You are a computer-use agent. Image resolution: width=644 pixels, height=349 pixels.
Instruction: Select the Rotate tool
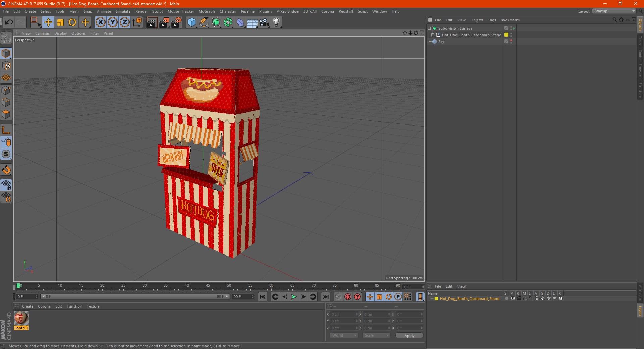pos(72,22)
